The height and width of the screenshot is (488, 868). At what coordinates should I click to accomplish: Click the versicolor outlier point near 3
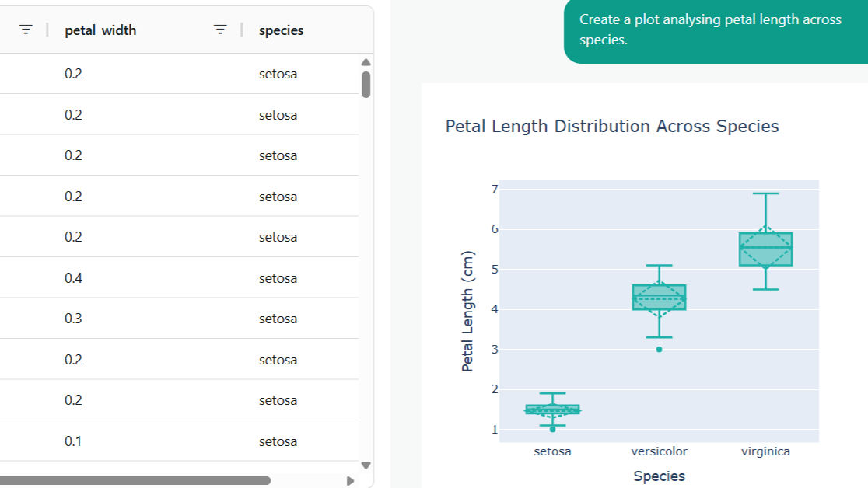point(660,349)
